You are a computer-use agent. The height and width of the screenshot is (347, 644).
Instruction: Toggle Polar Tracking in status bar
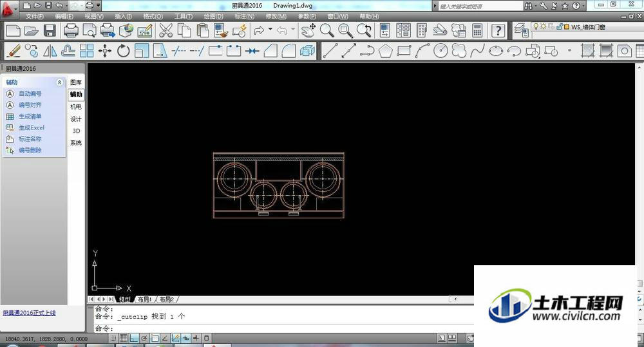pos(144,339)
